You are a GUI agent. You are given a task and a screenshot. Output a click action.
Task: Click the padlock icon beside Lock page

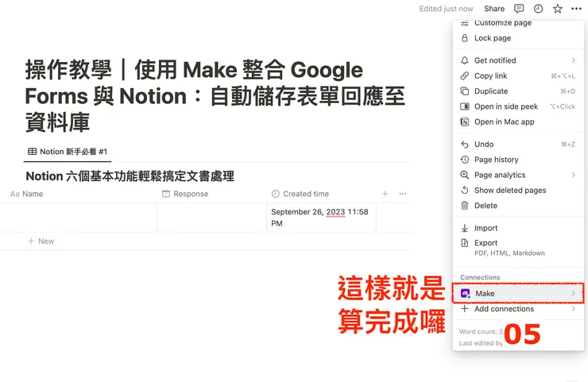[465, 38]
